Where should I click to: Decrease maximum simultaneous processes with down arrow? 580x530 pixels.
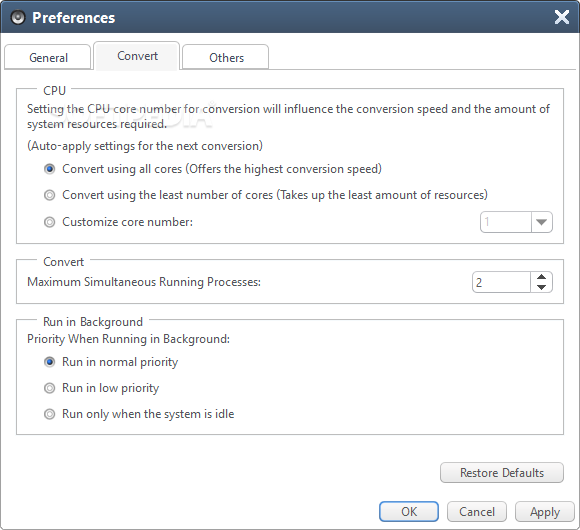click(542, 287)
